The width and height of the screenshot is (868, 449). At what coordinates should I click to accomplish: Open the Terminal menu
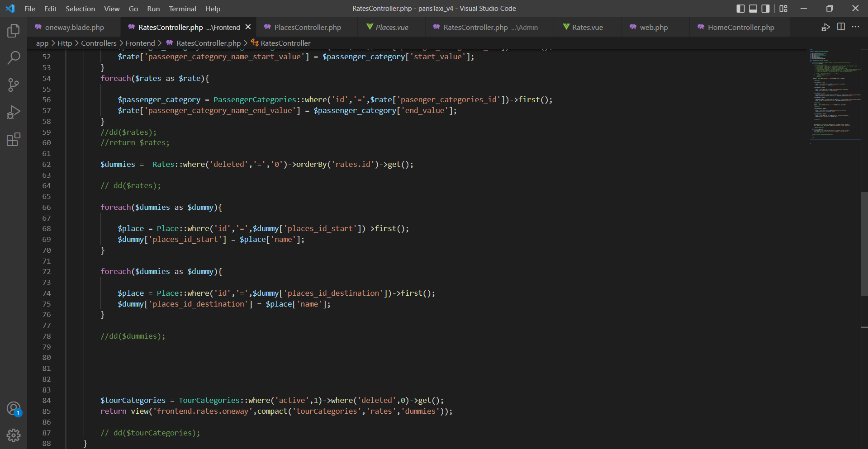[x=183, y=9]
